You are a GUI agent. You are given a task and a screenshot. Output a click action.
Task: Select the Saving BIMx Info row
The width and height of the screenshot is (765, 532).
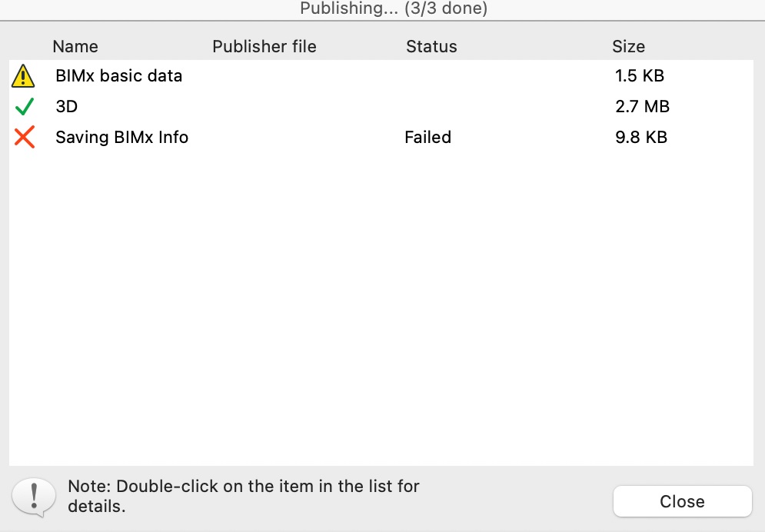(381, 137)
